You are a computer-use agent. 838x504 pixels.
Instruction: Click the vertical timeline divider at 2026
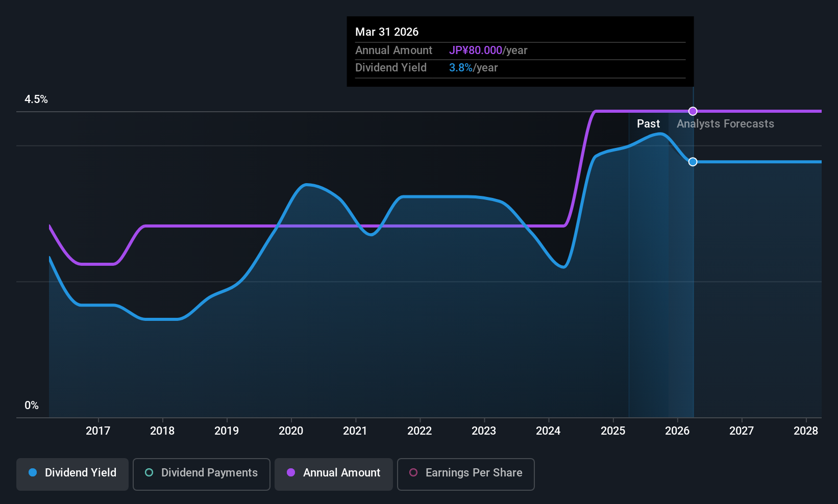(693, 255)
